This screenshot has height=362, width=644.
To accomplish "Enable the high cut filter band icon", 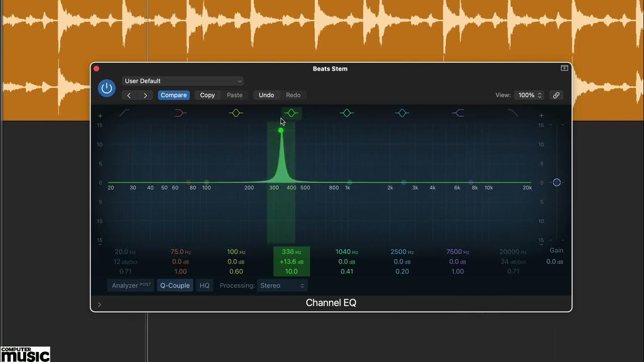I will pos(513,113).
